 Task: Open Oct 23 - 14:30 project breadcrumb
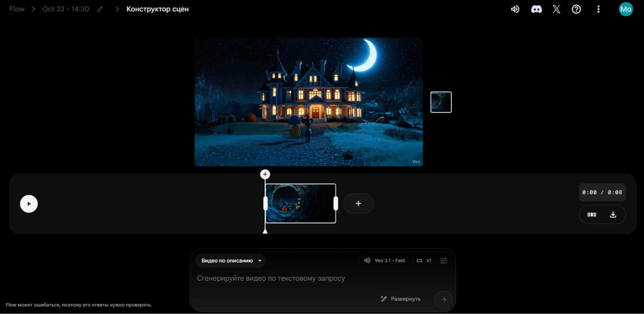click(x=66, y=9)
